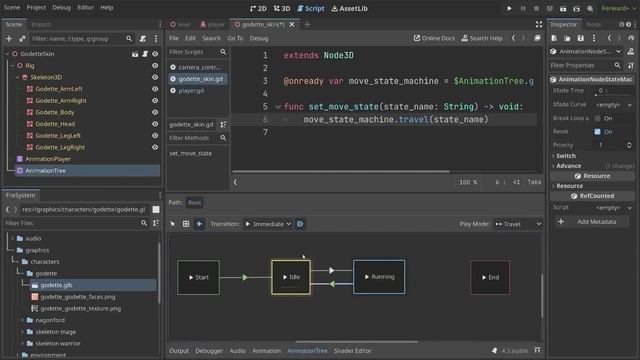Viewport: 640px width, 360px height.
Task: Toggle Reset On checkbox
Action: click(597, 132)
